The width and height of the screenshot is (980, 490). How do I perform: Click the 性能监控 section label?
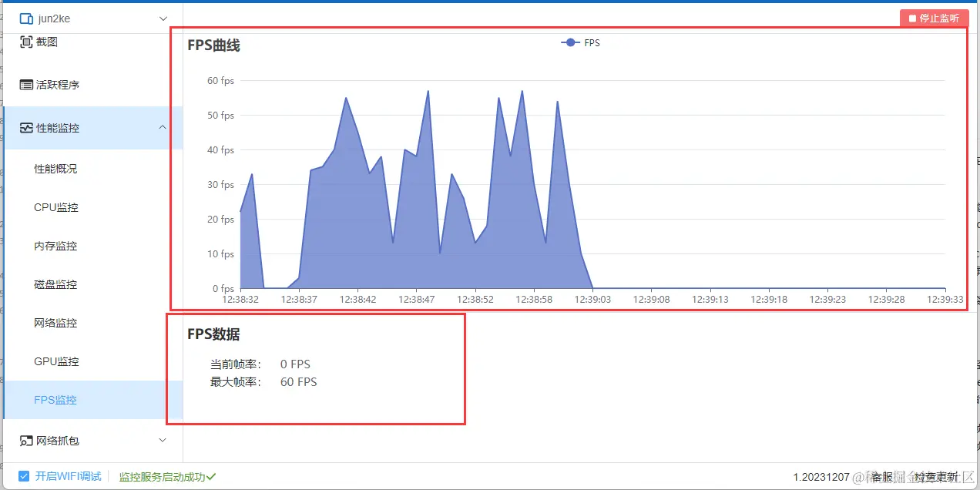tap(58, 128)
